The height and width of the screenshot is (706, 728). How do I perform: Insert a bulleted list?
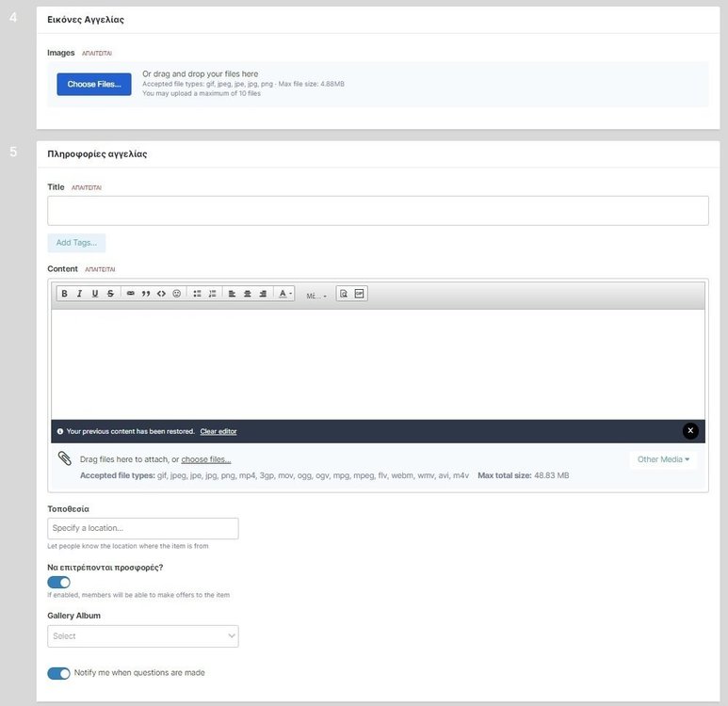pos(197,294)
